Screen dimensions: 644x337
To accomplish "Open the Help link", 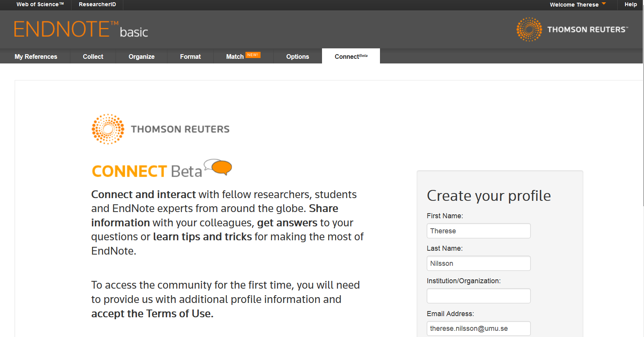I will click(x=630, y=4).
